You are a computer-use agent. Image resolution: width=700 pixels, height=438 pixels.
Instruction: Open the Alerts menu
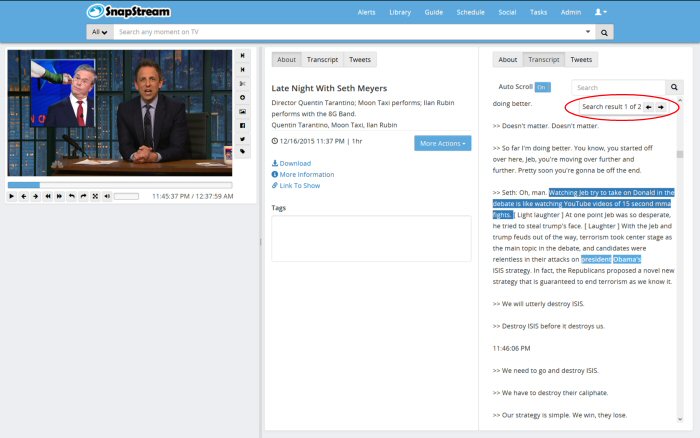[367, 13]
